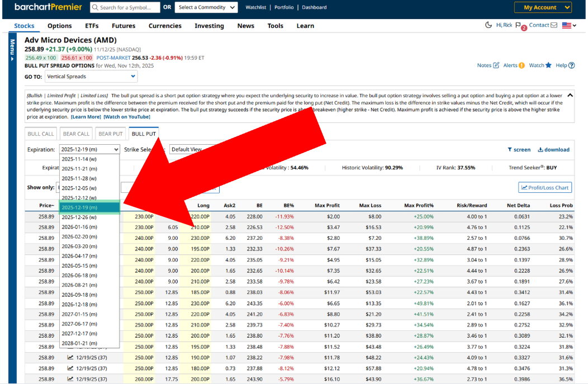The width and height of the screenshot is (588, 384).
Task: Click the Notes edit icon
Action: (496, 65)
